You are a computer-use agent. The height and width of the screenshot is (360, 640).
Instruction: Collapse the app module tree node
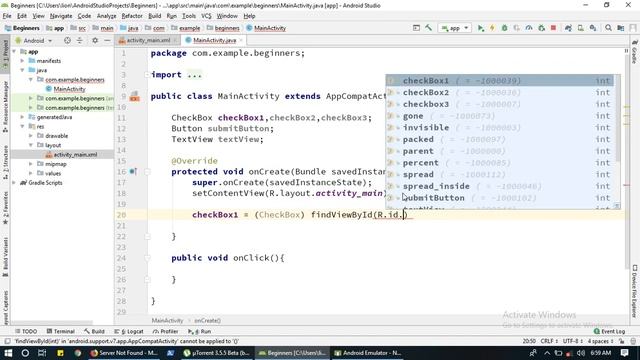coord(15,51)
